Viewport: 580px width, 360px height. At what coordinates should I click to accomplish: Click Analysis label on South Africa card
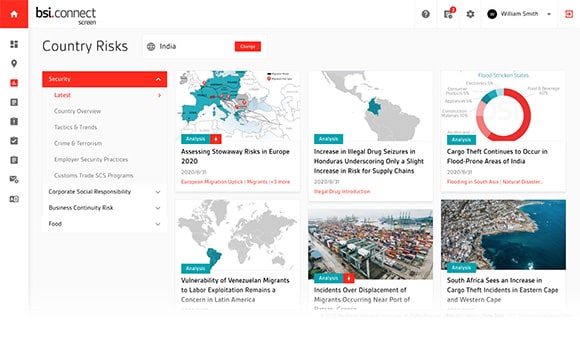(x=461, y=268)
